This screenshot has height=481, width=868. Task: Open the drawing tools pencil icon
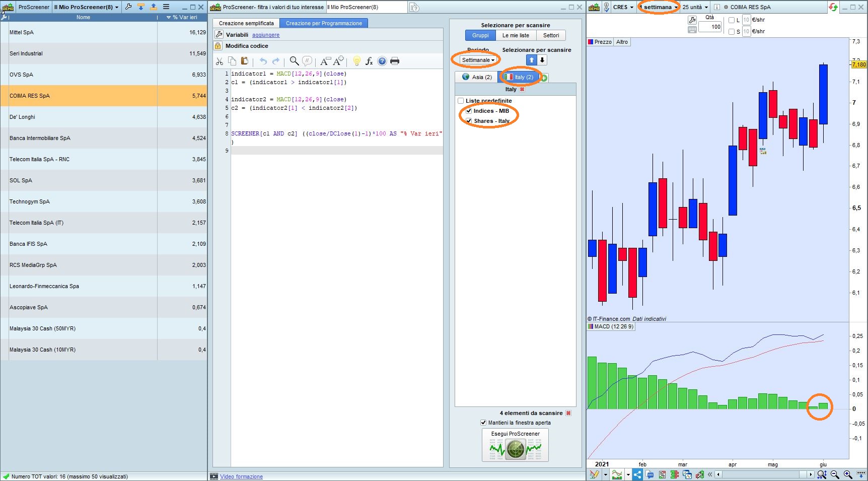594,474
